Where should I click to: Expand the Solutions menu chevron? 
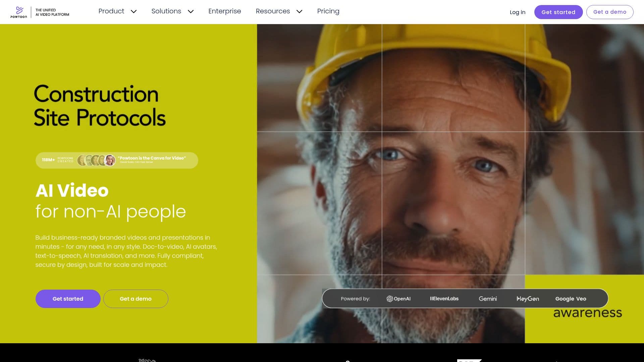coord(191,11)
